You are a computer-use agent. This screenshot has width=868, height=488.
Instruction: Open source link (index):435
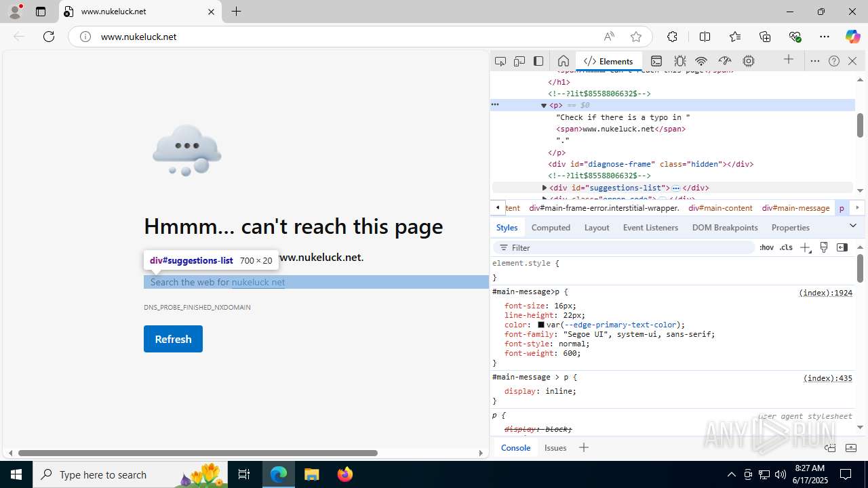click(828, 378)
